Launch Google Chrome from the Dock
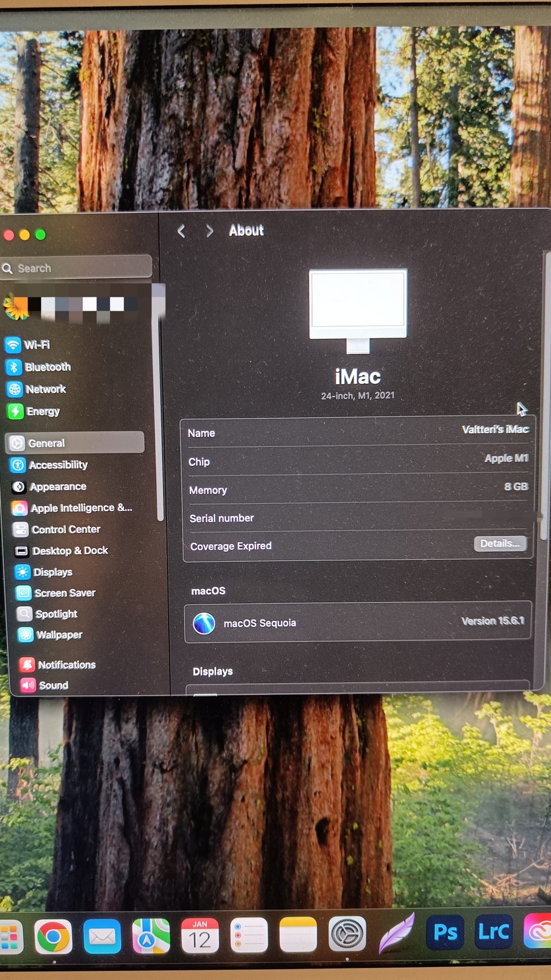The height and width of the screenshot is (980, 551). (53, 937)
